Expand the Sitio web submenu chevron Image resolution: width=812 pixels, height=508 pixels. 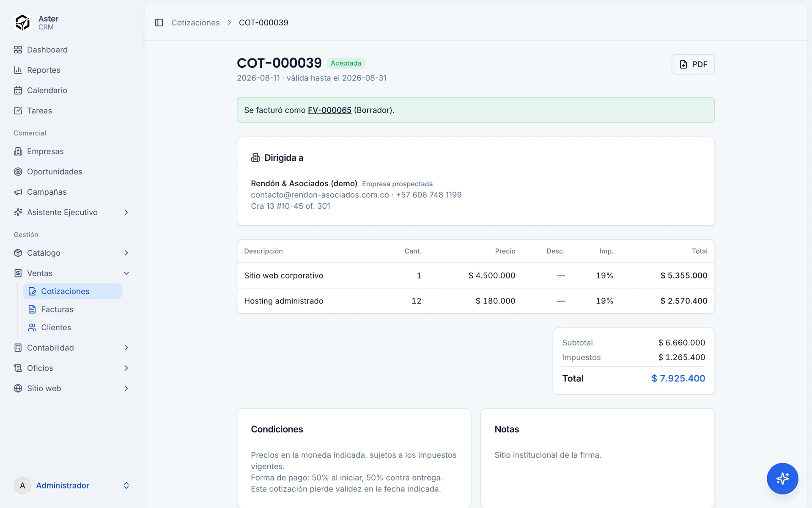pos(126,388)
